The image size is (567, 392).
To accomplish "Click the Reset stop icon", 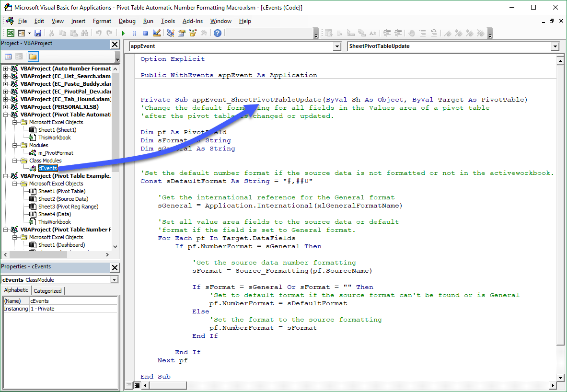I will click(x=145, y=33).
